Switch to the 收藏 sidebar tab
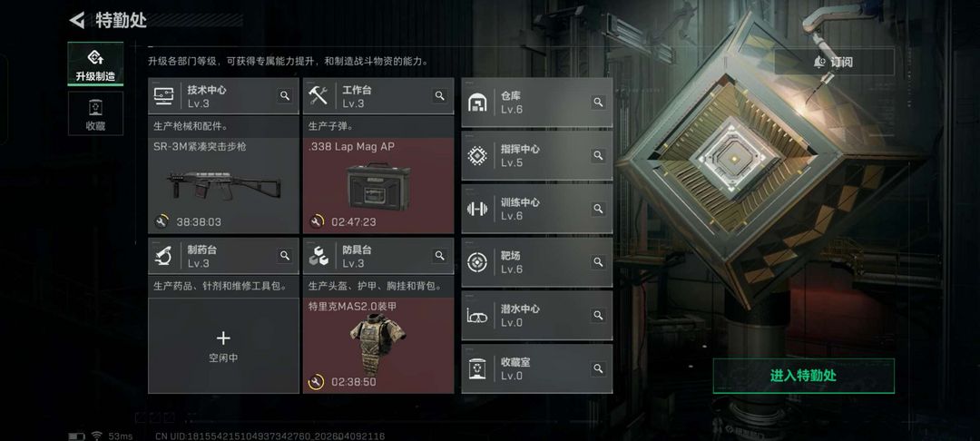 click(x=95, y=113)
